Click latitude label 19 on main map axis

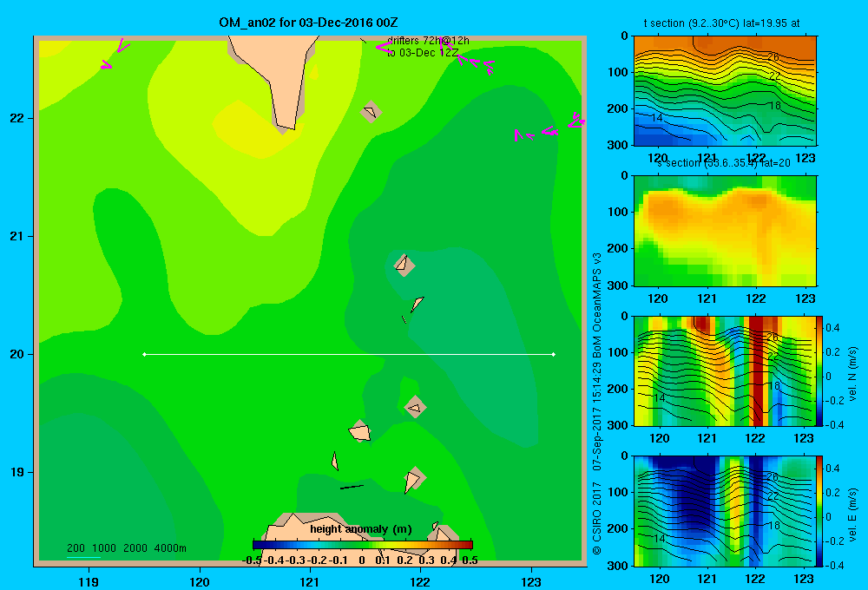(17, 472)
